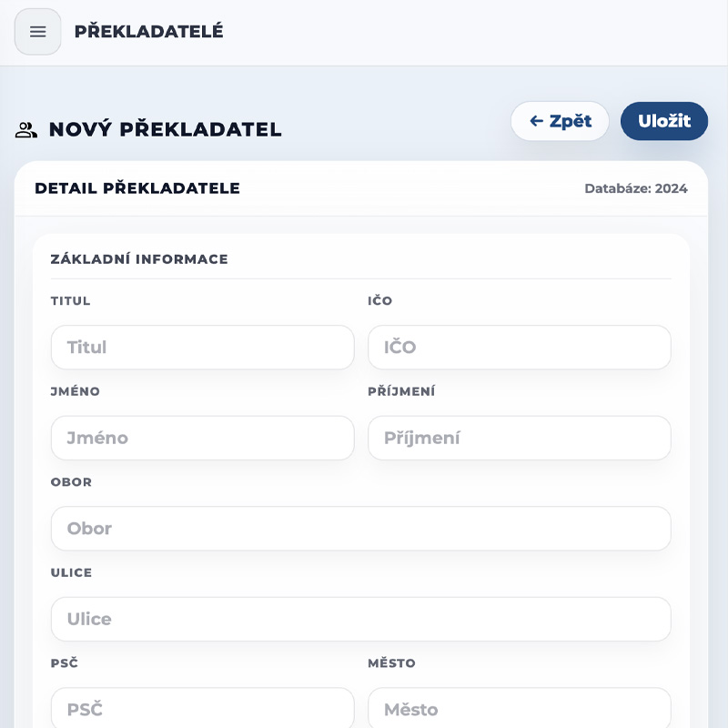Screen dimensions: 728x728
Task: Click into the PSČ input field
Action: click(202, 709)
